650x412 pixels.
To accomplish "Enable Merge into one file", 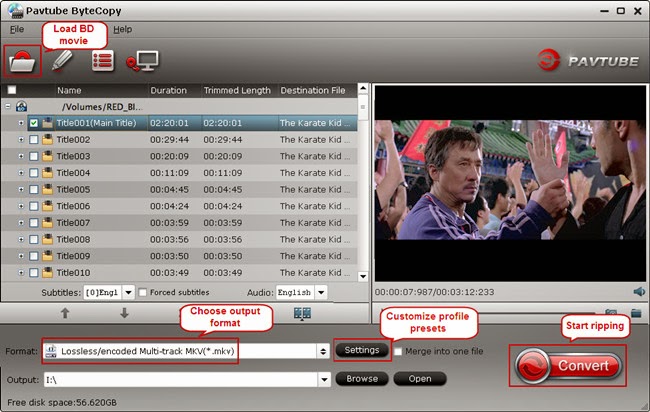I will point(398,351).
